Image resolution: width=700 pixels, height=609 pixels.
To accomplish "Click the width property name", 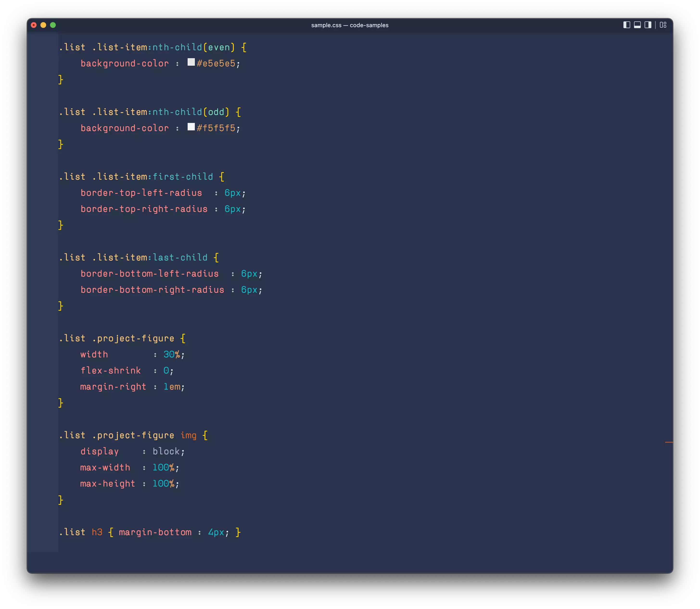I will (94, 355).
